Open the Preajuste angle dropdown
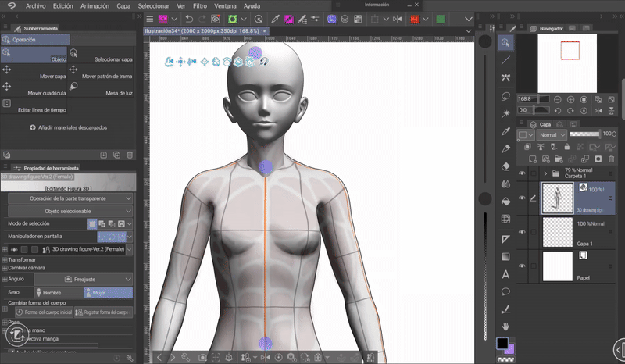This screenshot has width=625, height=364. pos(84,279)
